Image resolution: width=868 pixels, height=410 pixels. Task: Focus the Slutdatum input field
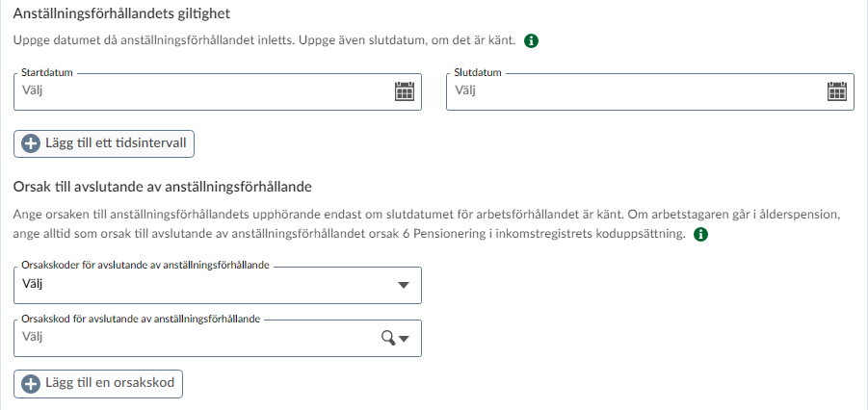click(626, 91)
